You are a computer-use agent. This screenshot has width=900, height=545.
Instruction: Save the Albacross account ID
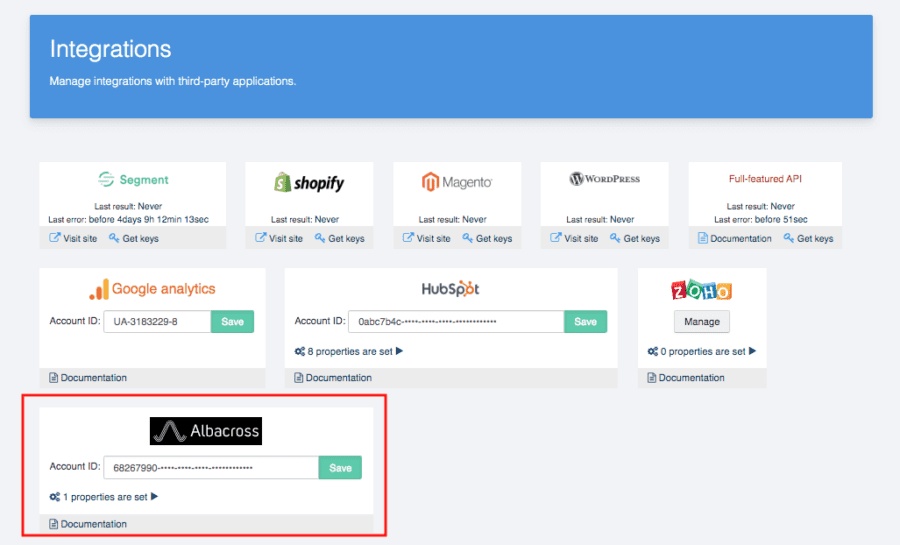coord(340,467)
